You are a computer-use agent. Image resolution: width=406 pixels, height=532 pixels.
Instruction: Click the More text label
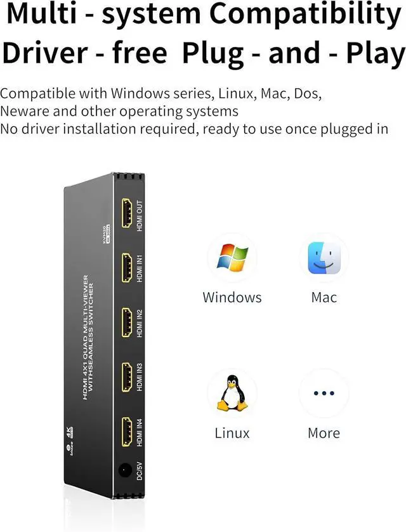(324, 433)
